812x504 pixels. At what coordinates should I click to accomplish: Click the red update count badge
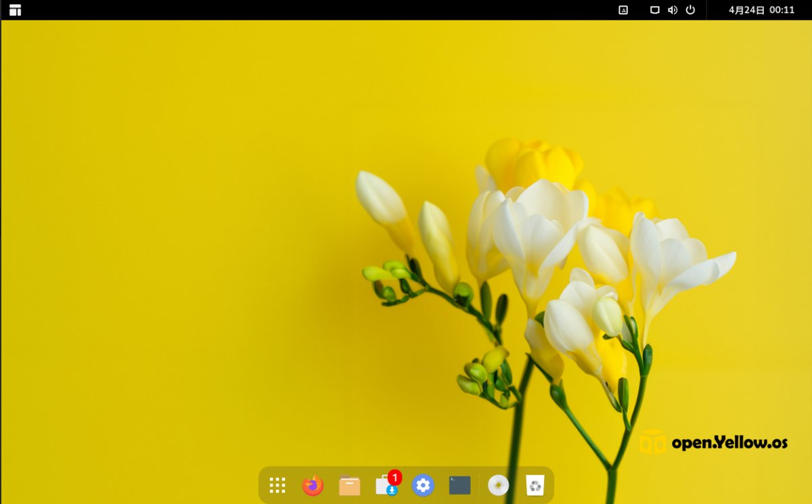click(x=394, y=476)
